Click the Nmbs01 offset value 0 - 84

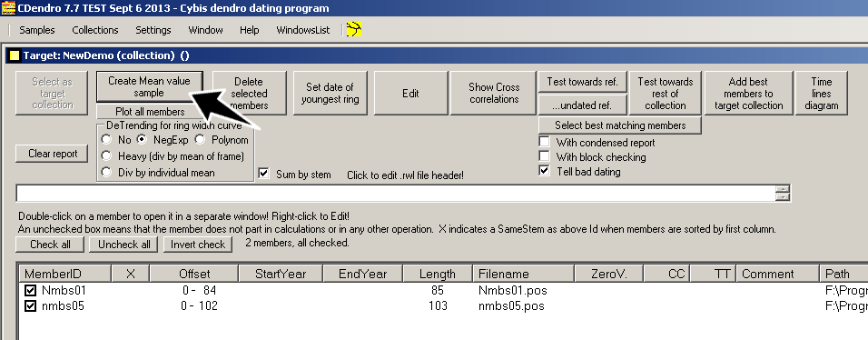199,290
